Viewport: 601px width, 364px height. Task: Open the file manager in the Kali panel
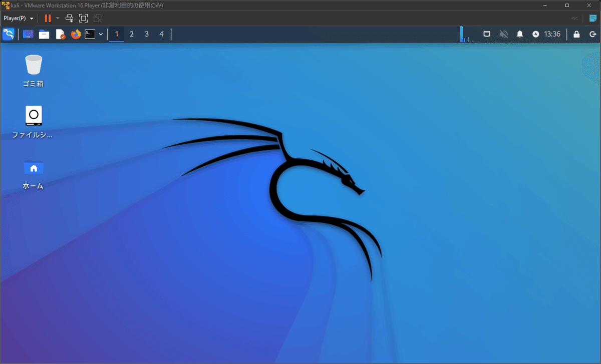[44, 34]
